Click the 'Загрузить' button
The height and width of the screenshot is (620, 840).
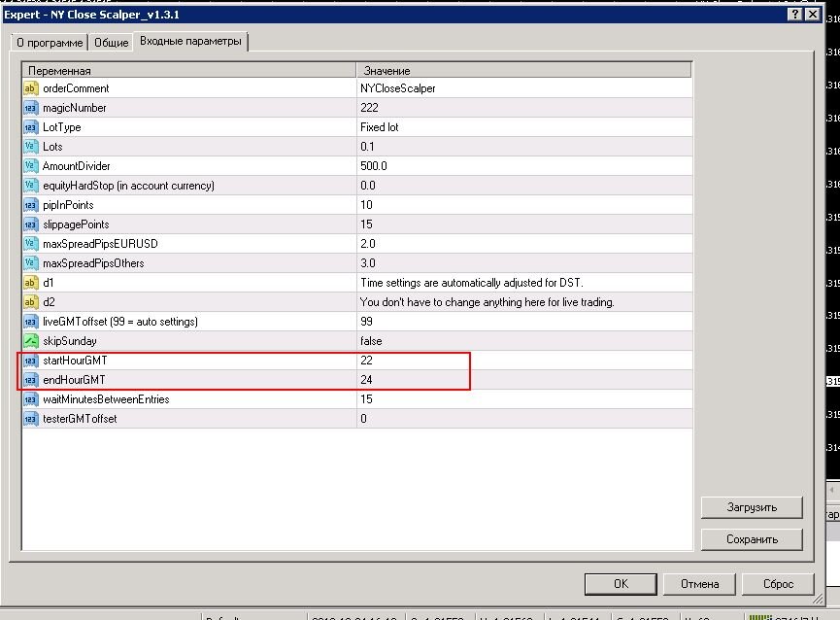coord(752,507)
